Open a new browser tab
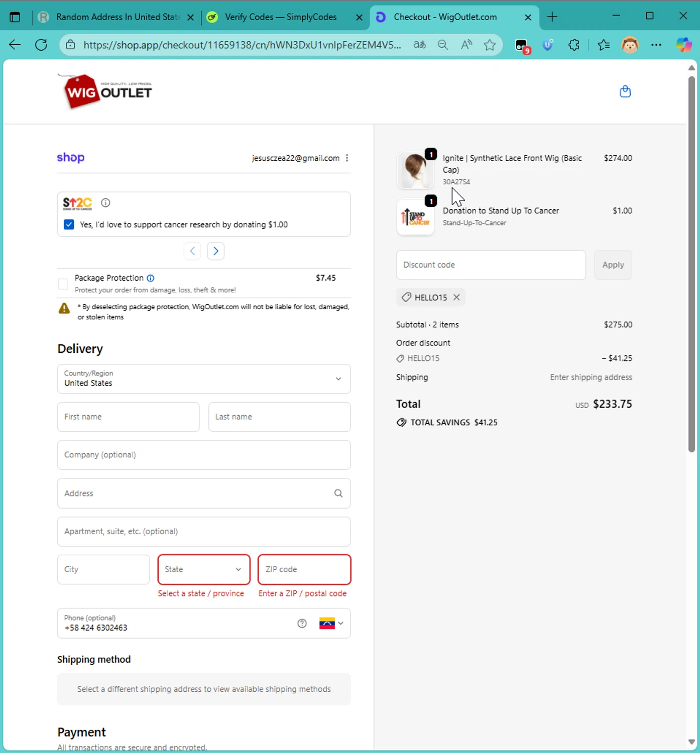 click(552, 17)
